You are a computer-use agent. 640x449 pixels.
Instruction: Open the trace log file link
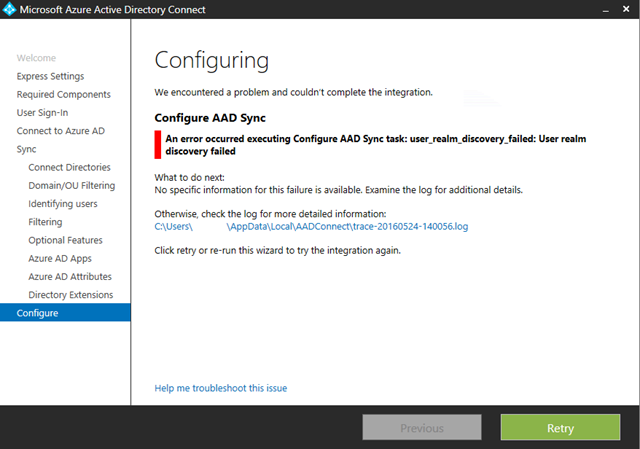(311, 227)
